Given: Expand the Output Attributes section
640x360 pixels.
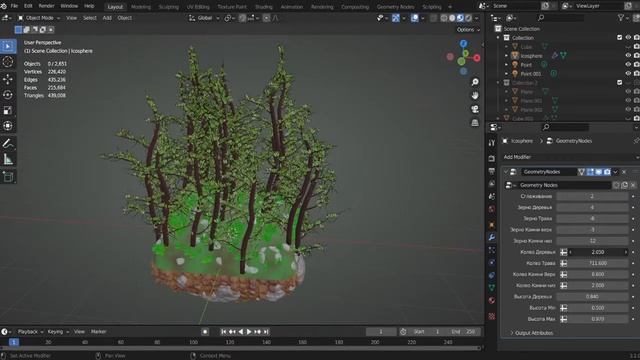Looking at the screenshot, I should (x=532, y=333).
